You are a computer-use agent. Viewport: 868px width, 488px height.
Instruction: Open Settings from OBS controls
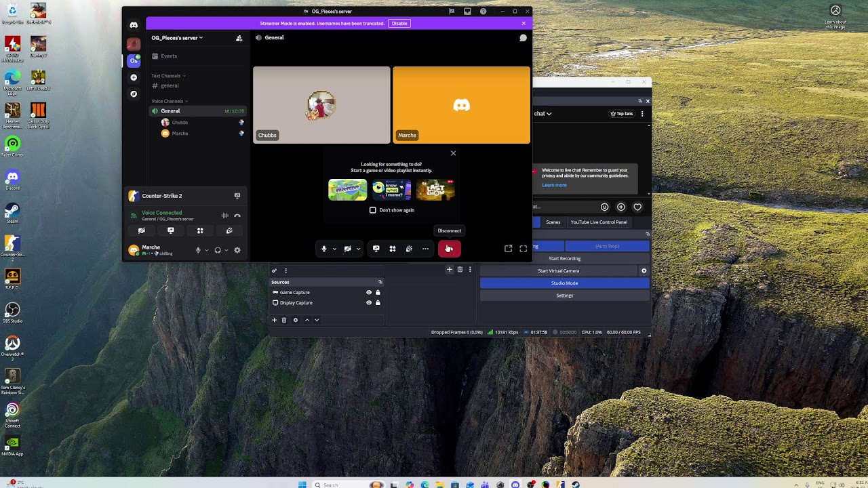tap(564, 296)
